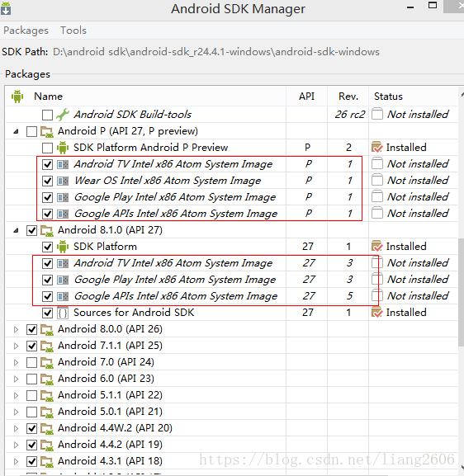Expand the Android 4.4.2 (API 19) group
This screenshot has width=464, height=476.
17,445
